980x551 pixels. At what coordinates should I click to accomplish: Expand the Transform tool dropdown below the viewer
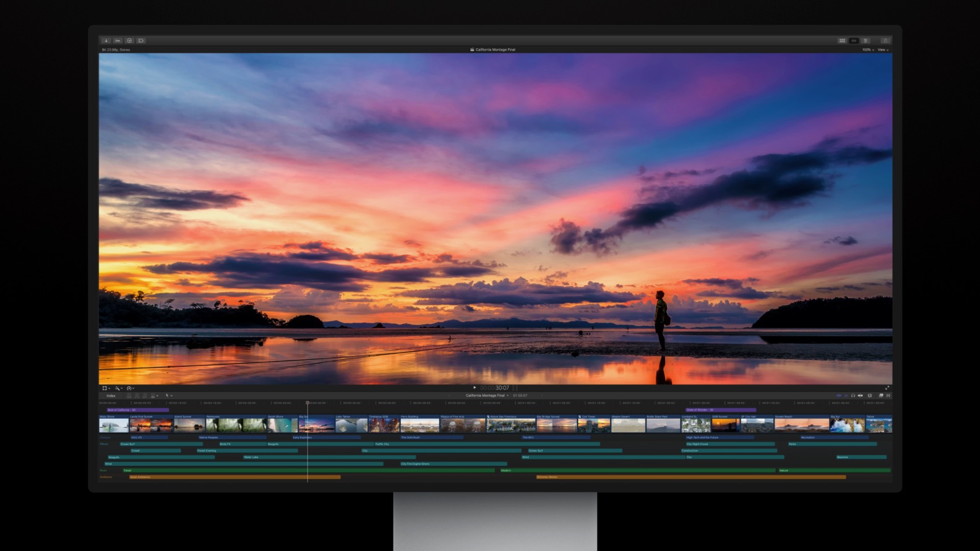tap(106, 388)
